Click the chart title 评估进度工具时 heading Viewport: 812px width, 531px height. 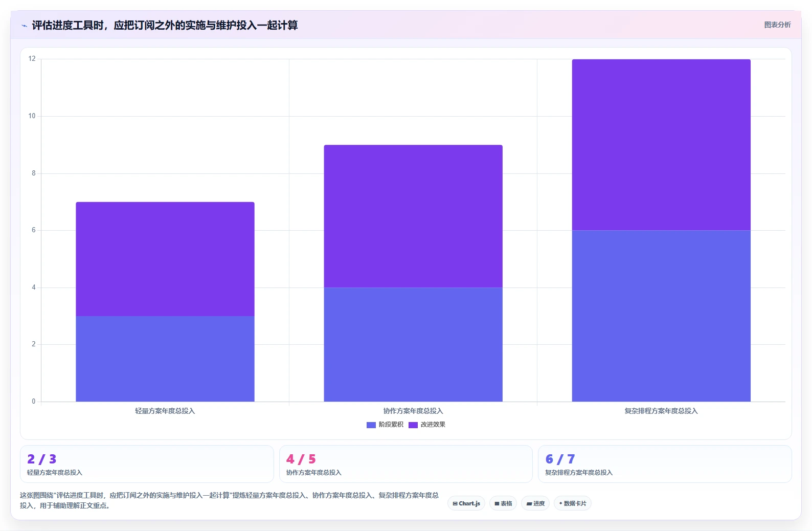(x=165, y=25)
